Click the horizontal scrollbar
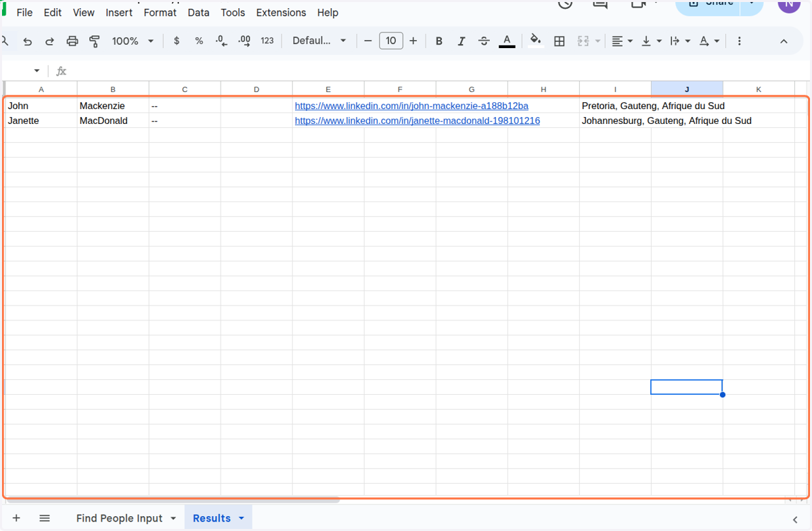This screenshot has width=812, height=531. click(173, 500)
